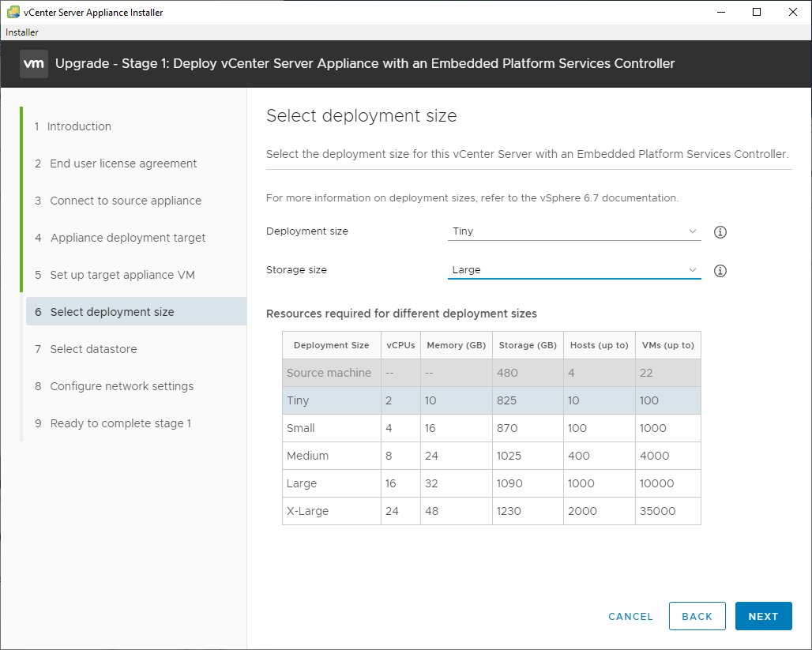
Task: Click the Deployment size dropdown chevron
Action: click(693, 231)
